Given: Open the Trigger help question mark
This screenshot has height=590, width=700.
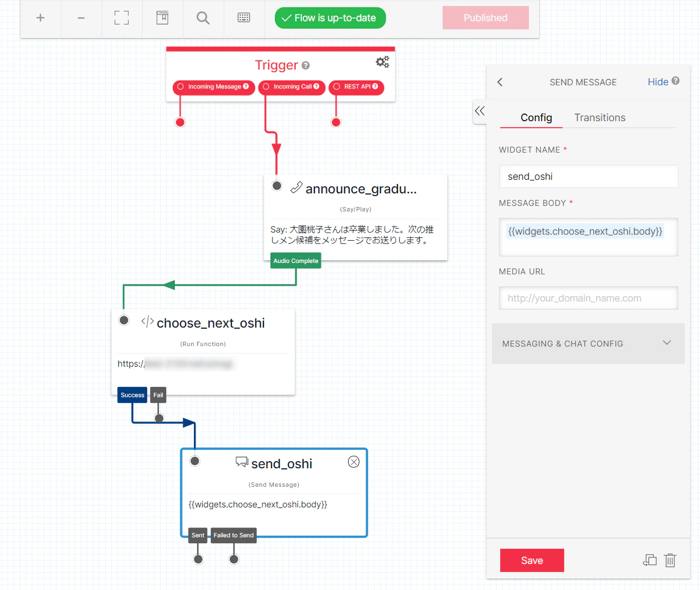Looking at the screenshot, I should pyautogui.click(x=306, y=66).
